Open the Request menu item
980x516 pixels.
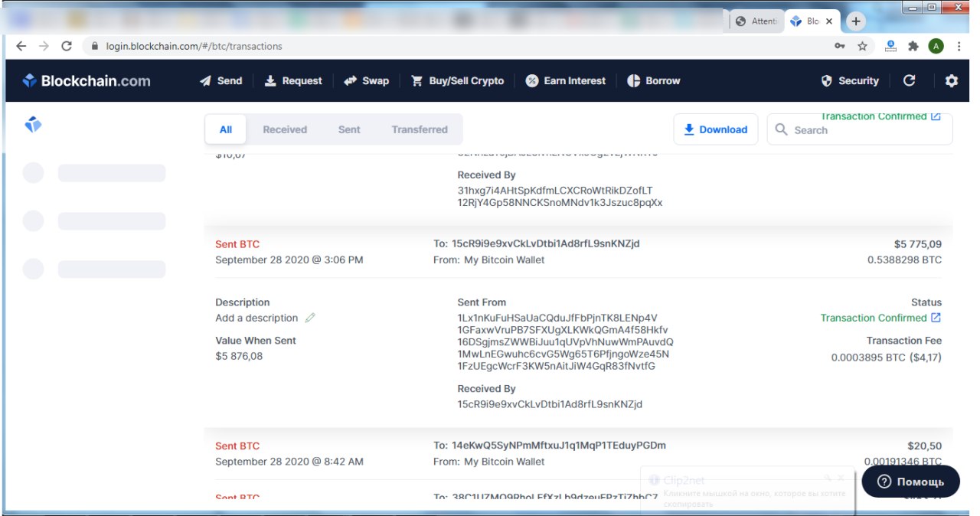coord(293,81)
